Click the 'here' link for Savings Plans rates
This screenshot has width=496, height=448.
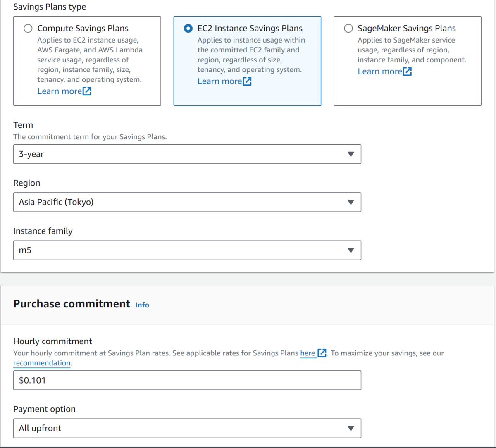click(x=308, y=353)
